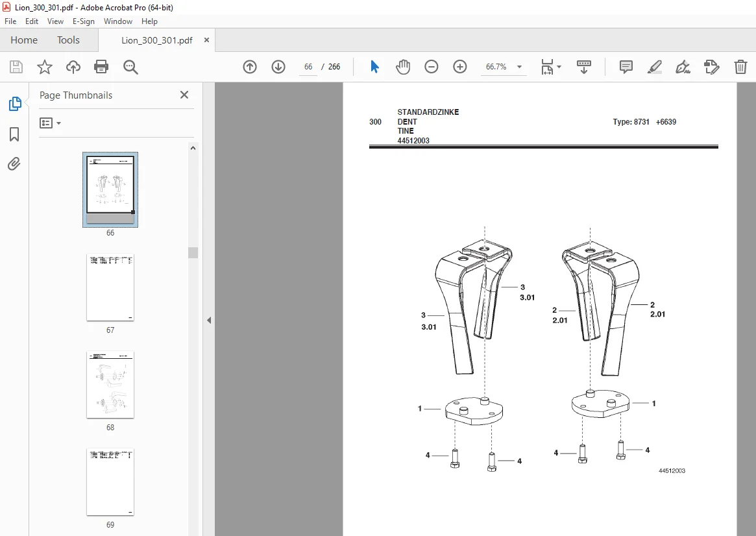This screenshot has width=756, height=536.
Task: Click the part number 44512003 in header
Action: [413, 141]
